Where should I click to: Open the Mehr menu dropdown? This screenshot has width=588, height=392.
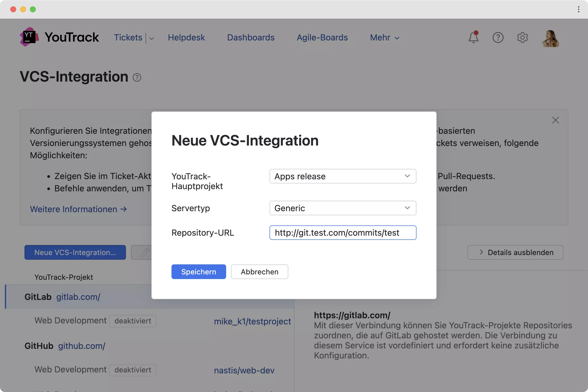(384, 37)
